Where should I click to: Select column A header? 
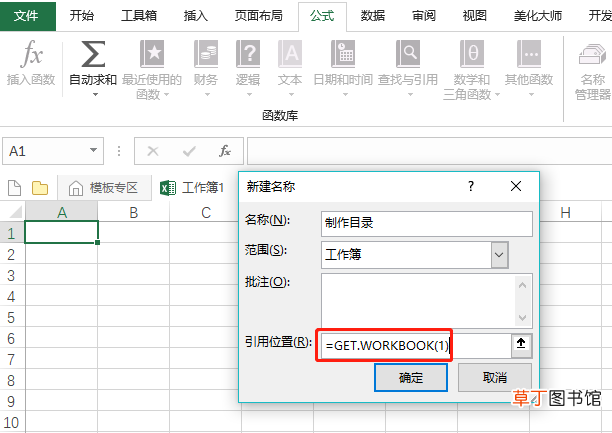point(62,212)
